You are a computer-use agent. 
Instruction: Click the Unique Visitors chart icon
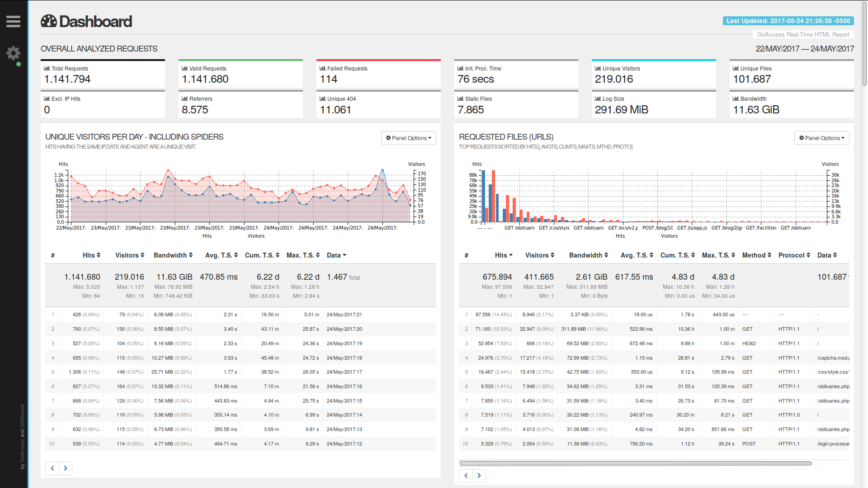(598, 68)
